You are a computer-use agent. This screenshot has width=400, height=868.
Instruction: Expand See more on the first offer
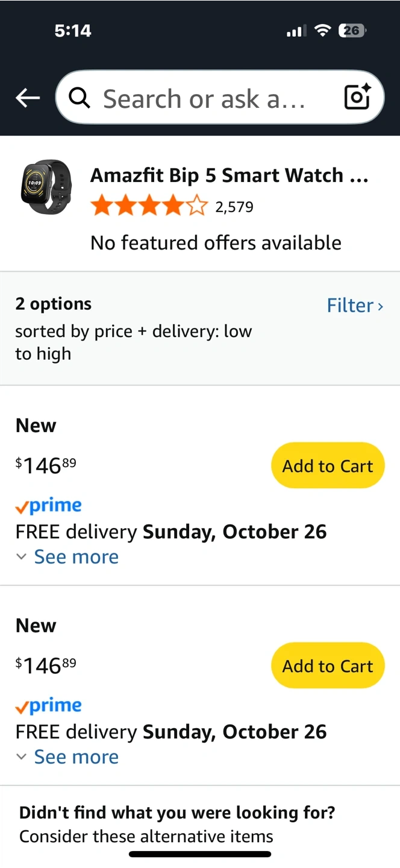[76, 557]
